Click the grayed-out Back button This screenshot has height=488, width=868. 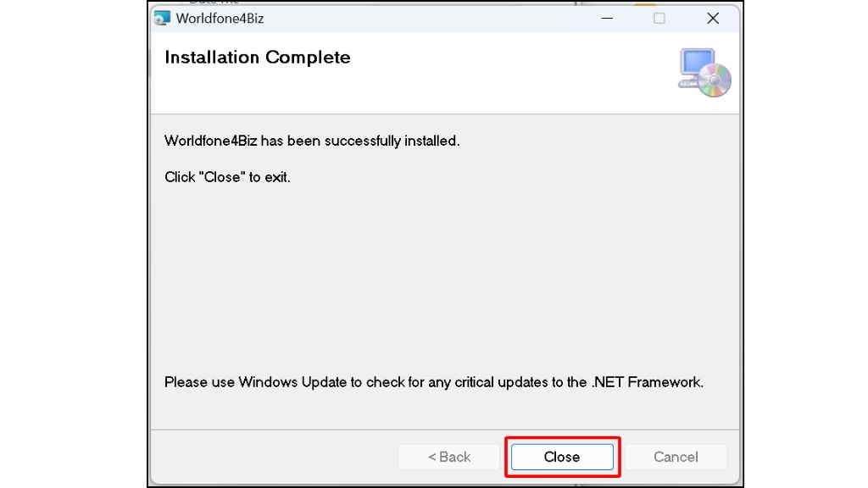[x=449, y=457]
